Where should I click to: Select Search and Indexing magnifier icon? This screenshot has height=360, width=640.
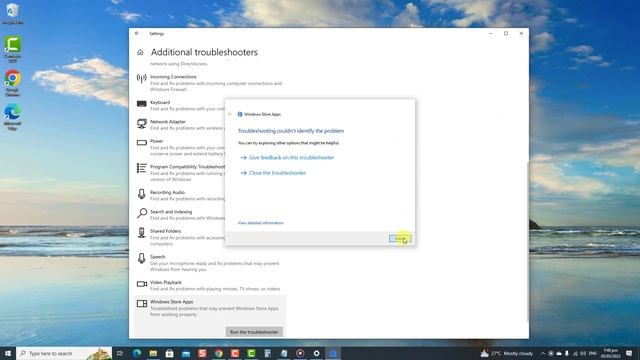click(x=142, y=213)
